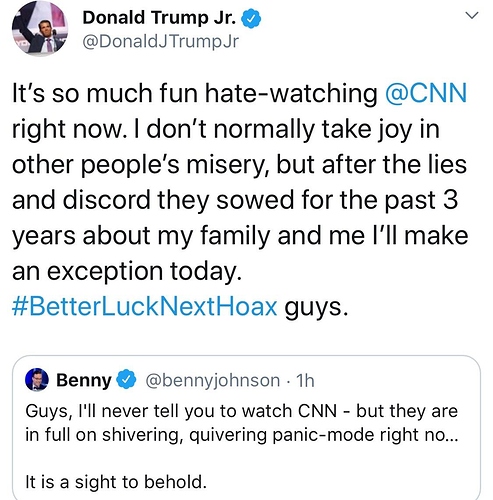493x500 pixels.
Task: Open Donald Trump Jr.'s profile picture
Action: (40, 28)
